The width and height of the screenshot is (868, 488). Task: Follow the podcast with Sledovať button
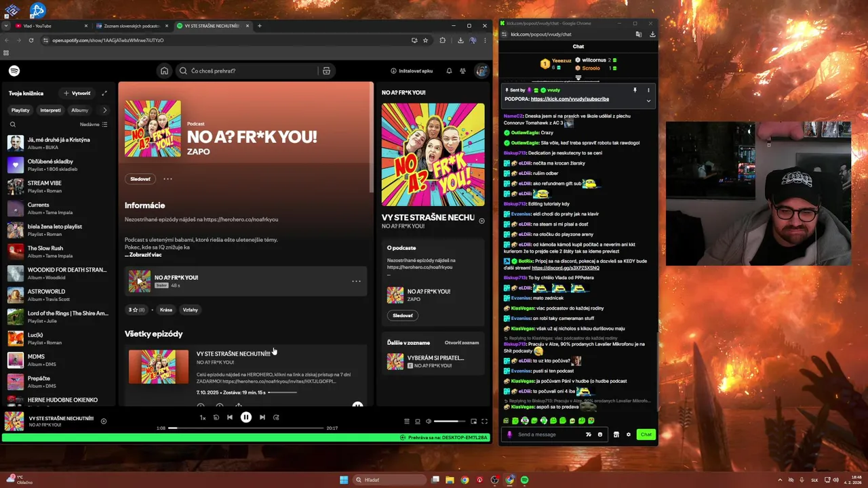(x=140, y=179)
